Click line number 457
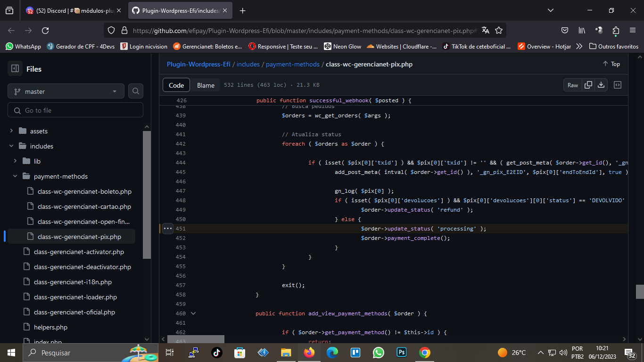 point(181,285)
